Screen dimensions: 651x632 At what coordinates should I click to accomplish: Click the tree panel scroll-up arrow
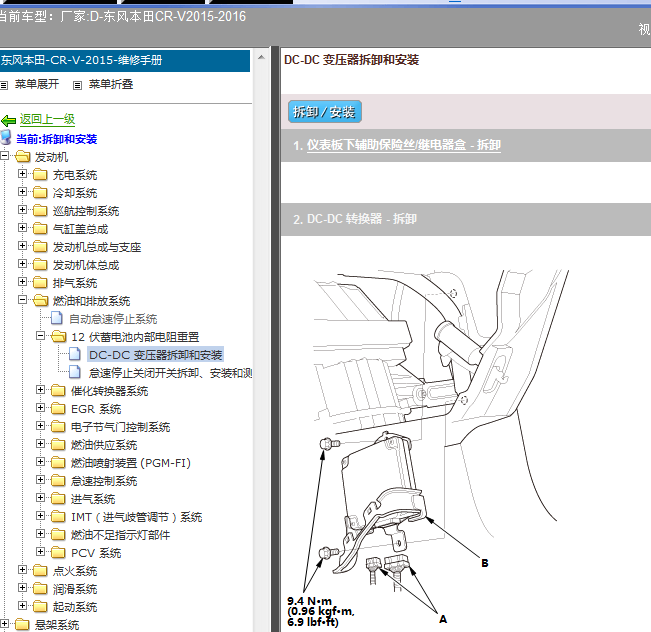pos(261,57)
